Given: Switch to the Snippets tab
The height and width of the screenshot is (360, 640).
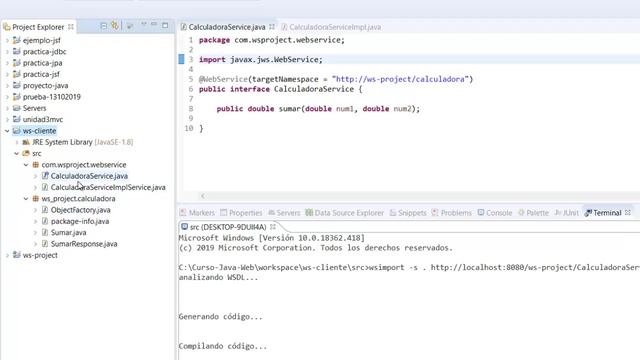Looking at the screenshot, I should 408,213.
